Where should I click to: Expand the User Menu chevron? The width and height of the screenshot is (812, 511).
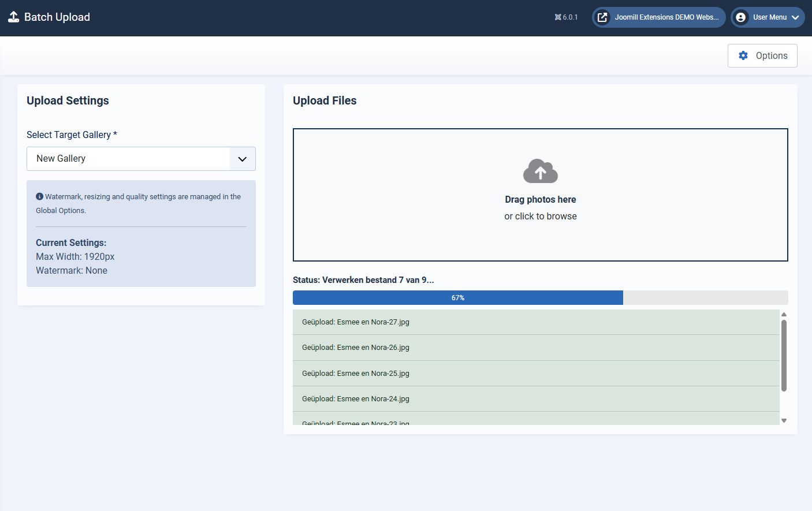(795, 17)
